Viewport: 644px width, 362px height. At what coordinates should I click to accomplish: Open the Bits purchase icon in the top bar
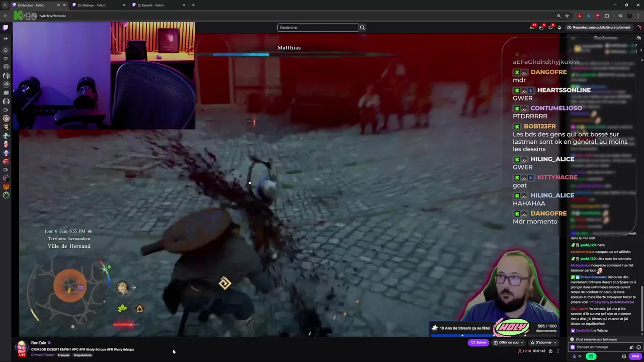(559, 28)
